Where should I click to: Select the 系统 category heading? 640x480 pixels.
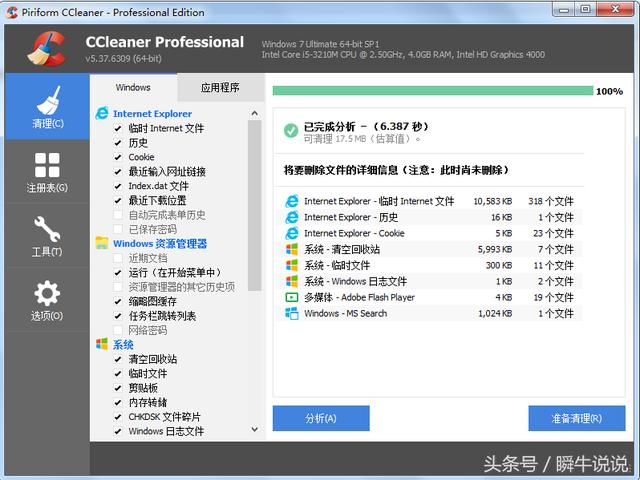pos(123,344)
